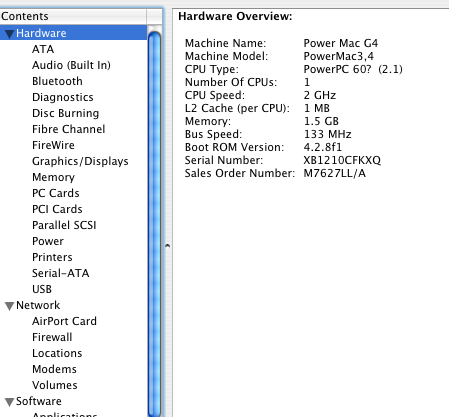This screenshot has height=417, width=449.
Task: Click the Bus Speed value 133 MHz
Action: point(327,134)
